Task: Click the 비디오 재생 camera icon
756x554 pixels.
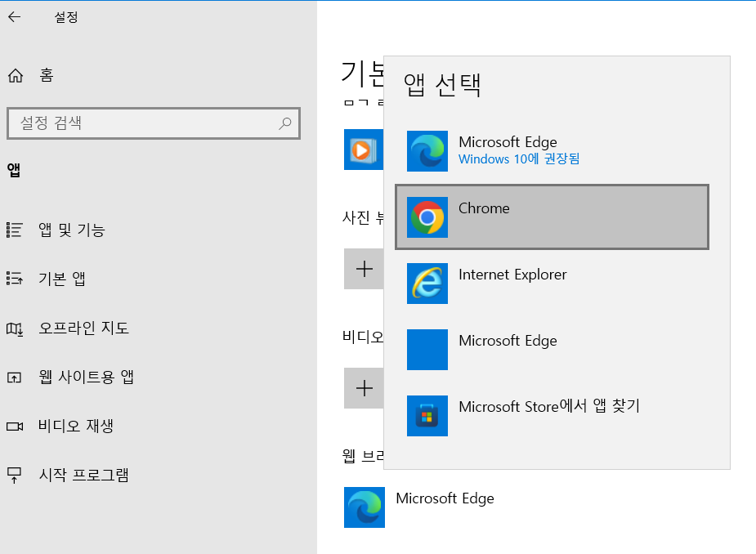Action: pyautogui.click(x=15, y=427)
